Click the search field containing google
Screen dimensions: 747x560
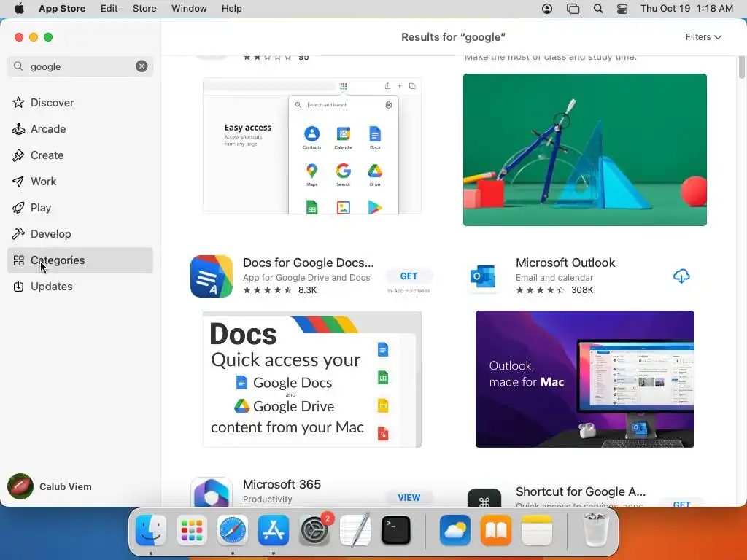coord(80,66)
